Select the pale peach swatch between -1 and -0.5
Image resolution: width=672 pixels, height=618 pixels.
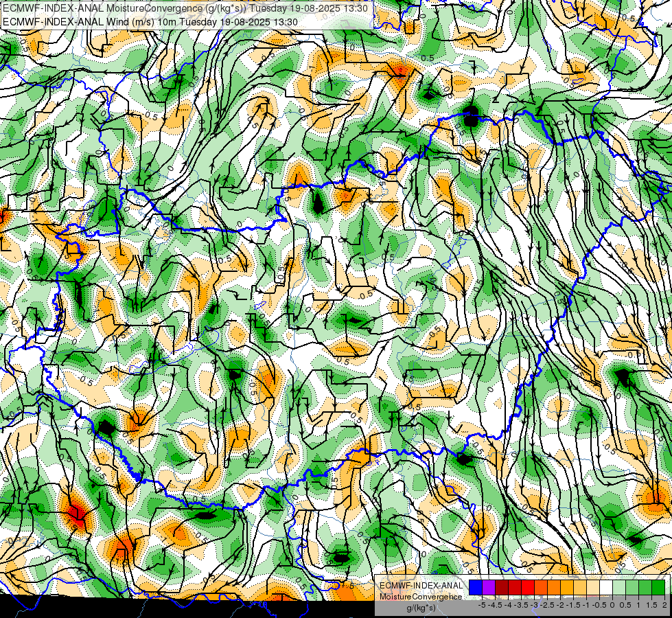pos(593,588)
